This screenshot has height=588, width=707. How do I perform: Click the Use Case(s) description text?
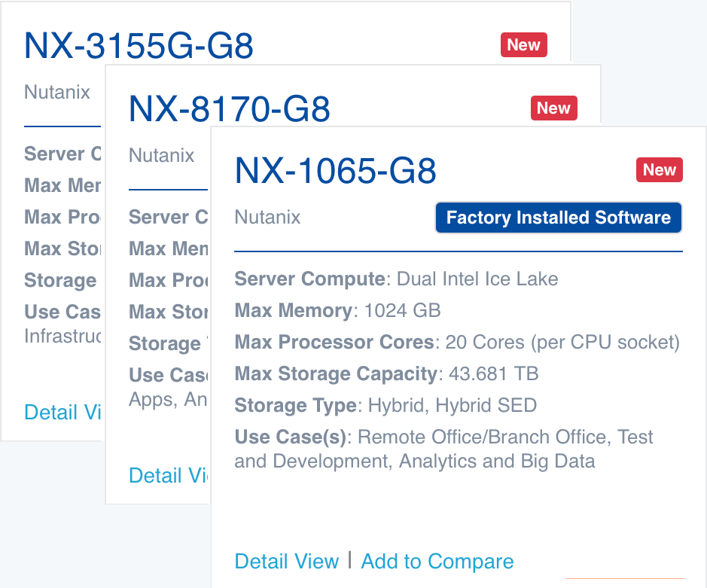443,449
